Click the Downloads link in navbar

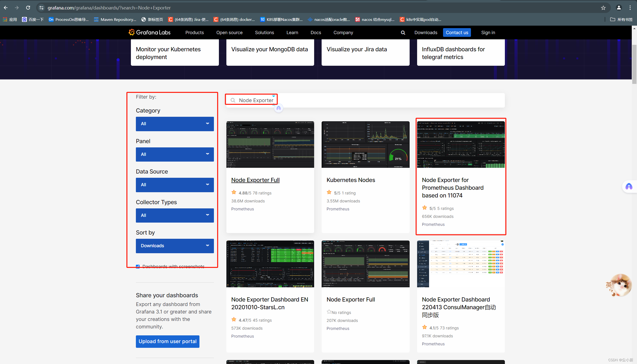pos(426,33)
